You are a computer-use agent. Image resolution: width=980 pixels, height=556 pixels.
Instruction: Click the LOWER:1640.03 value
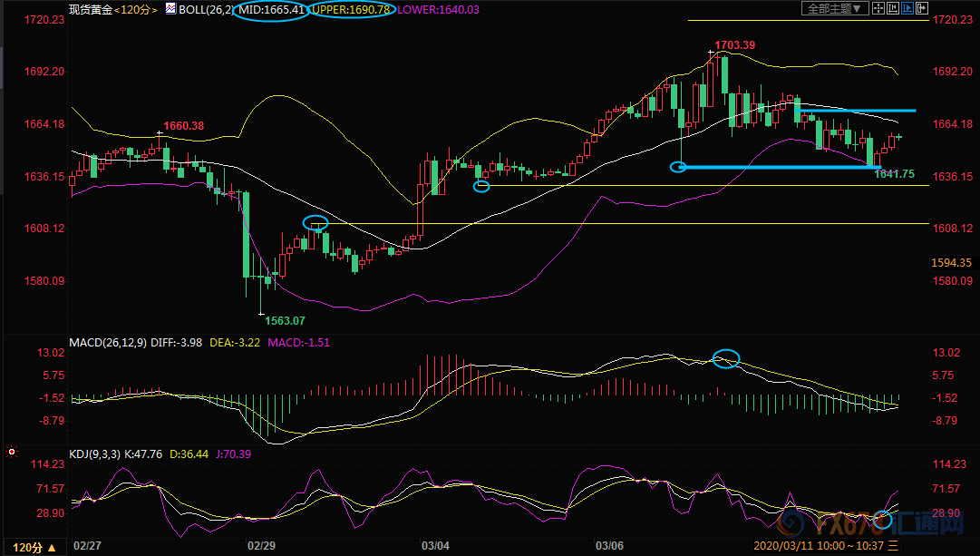(x=438, y=9)
